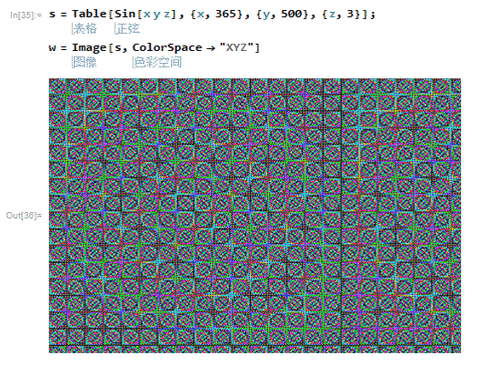Click the 色彩空间 annotation under ColorSpace
The image size is (500, 365).
[157, 62]
